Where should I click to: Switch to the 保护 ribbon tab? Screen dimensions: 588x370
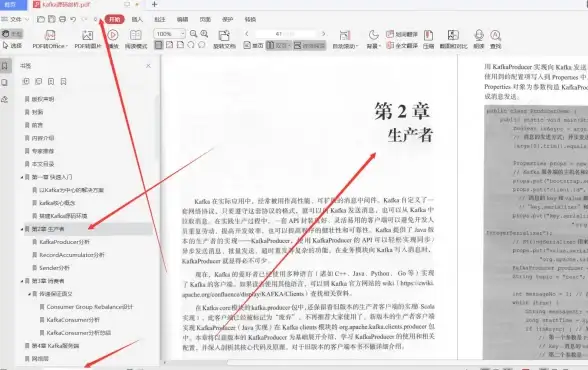[x=228, y=19]
